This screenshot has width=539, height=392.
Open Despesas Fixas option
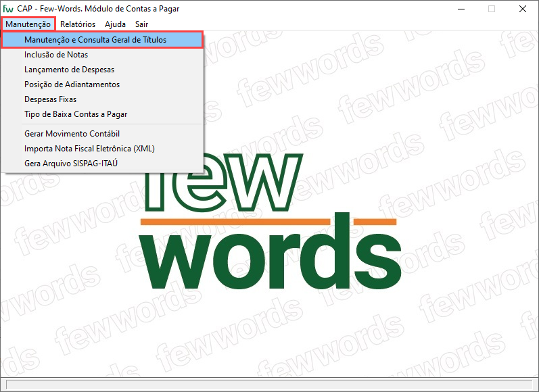coord(102,99)
